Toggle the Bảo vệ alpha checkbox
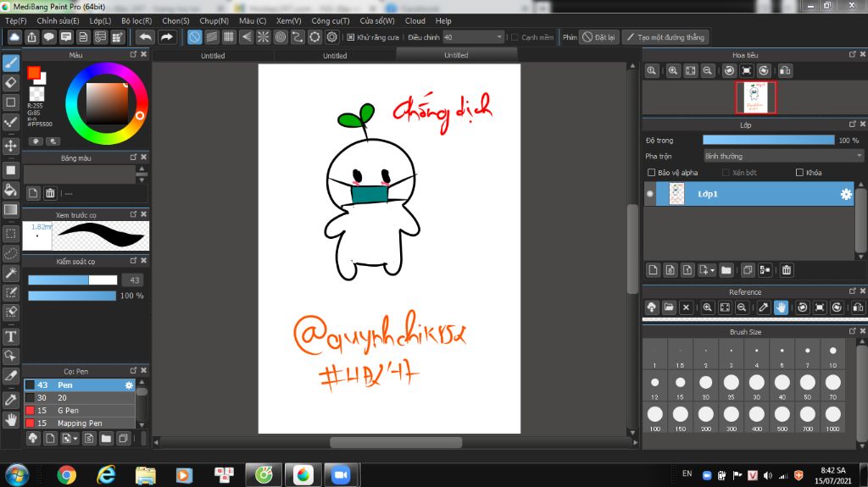This screenshot has width=868, height=487. (x=651, y=173)
